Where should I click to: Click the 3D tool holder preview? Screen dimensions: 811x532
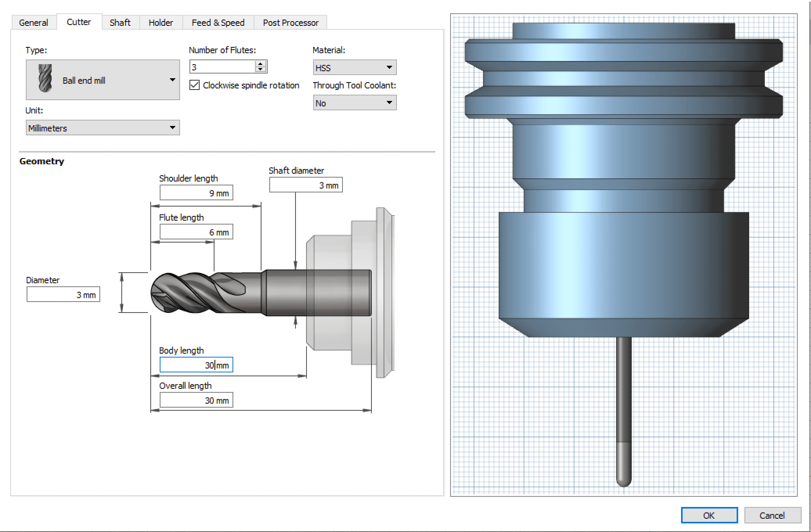click(x=624, y=255)
